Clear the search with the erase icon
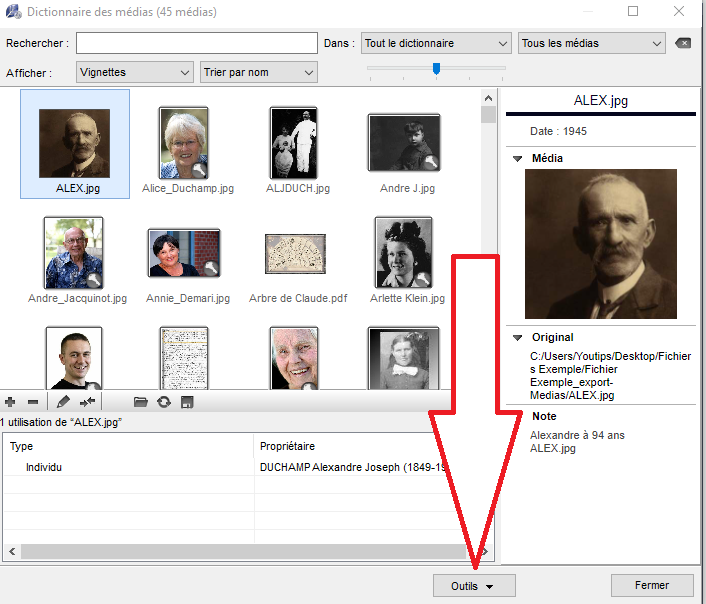Viewport: 706px width, 604px height. click(x=682, y=43)
